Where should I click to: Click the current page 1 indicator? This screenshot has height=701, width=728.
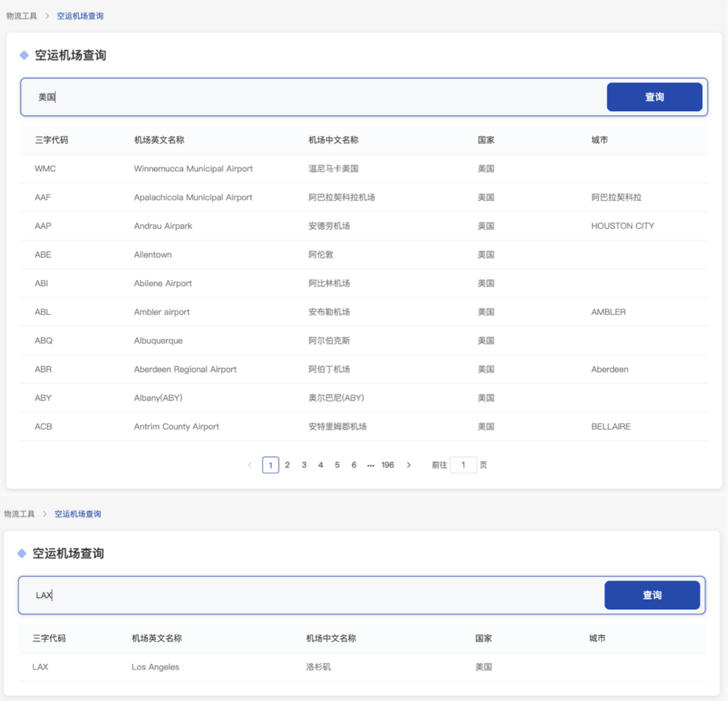point(270,465)
